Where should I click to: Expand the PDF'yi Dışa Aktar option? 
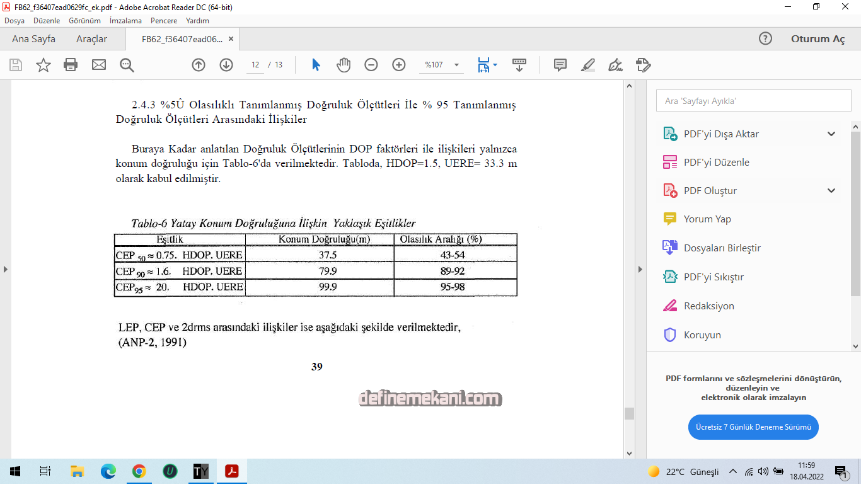pos(831,134)
